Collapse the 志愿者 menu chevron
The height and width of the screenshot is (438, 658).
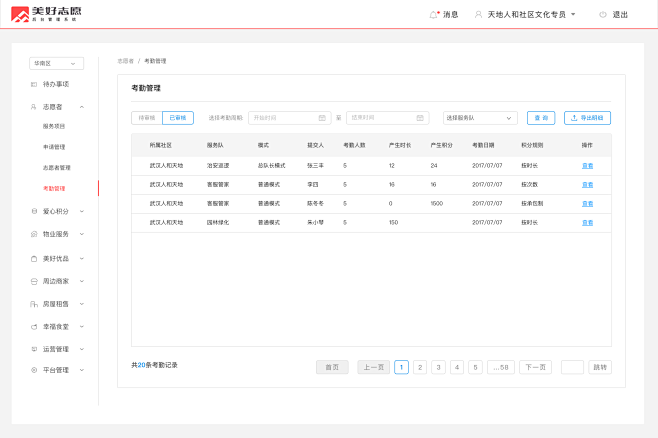82,107
